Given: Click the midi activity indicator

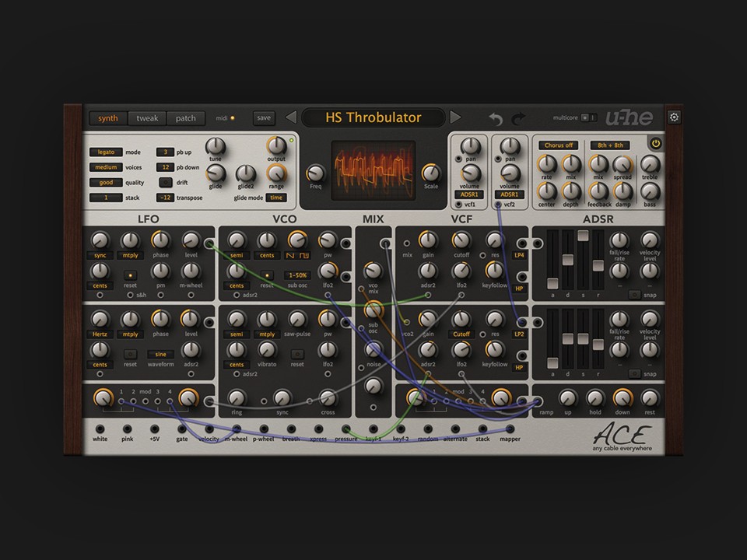Looking at the screenshot, I should click(233, 118).
